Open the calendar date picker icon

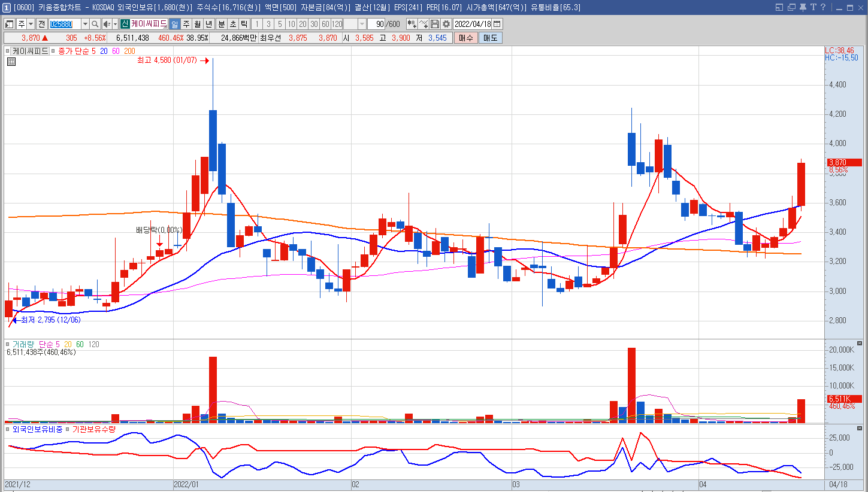(x=497, y=24)
